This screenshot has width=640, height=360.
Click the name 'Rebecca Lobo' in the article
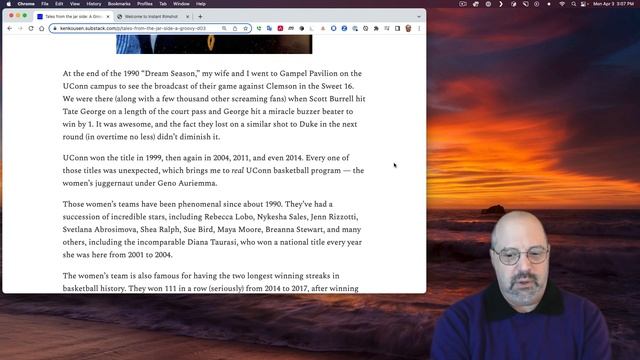228,217
